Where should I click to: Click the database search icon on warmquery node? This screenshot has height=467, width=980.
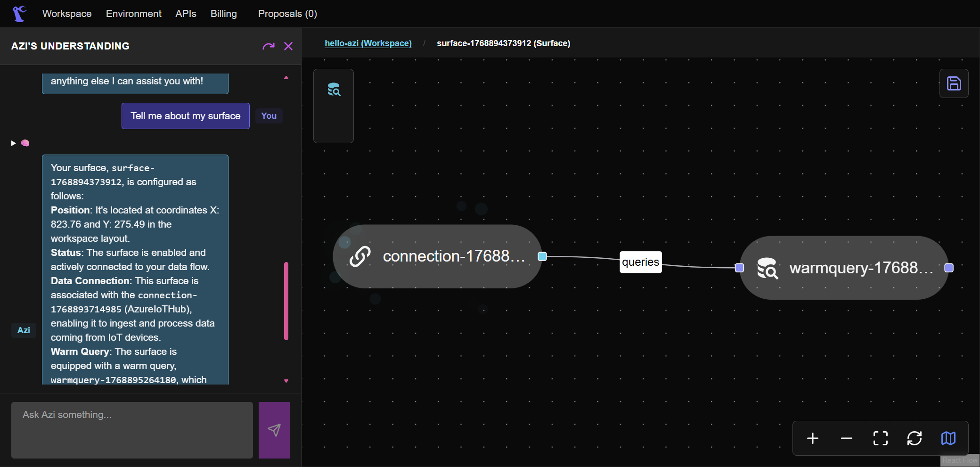pyautogui.click(x=767, y=268)
